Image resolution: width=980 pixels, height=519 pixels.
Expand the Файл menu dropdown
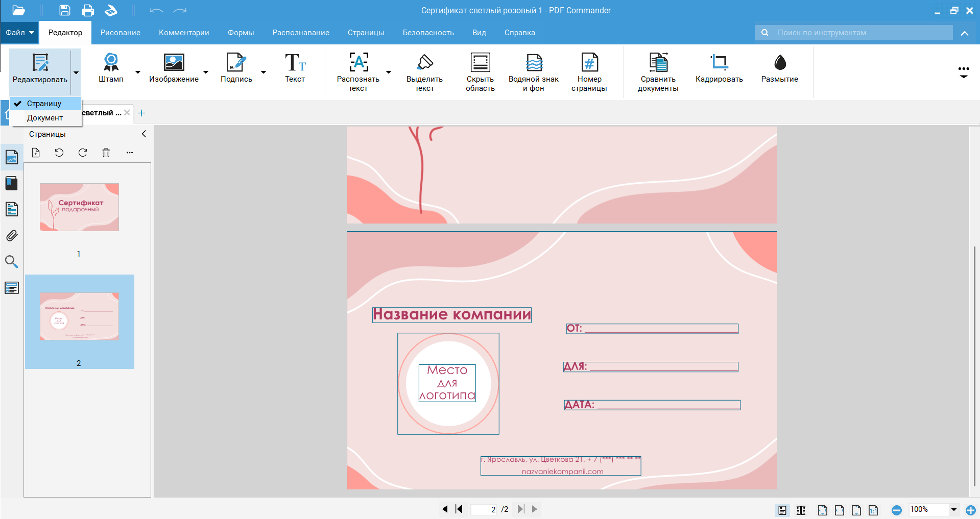click(x=20, y=33)
